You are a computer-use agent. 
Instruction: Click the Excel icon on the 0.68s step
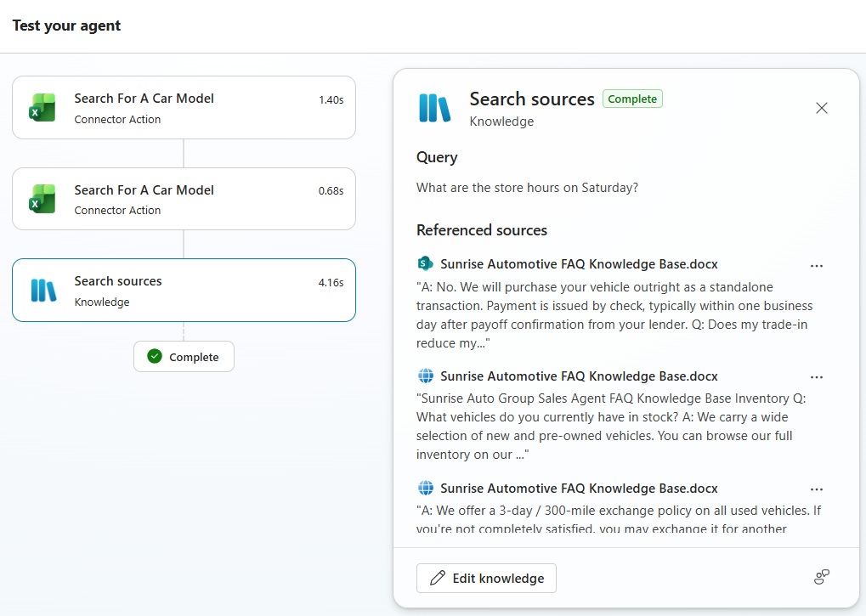(42, 200)
